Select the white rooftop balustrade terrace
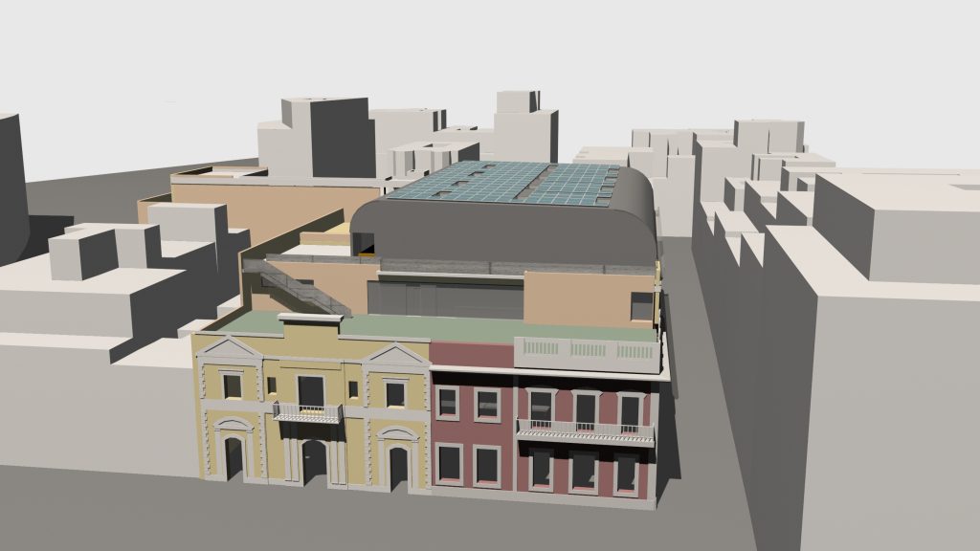 coord(587,352)
